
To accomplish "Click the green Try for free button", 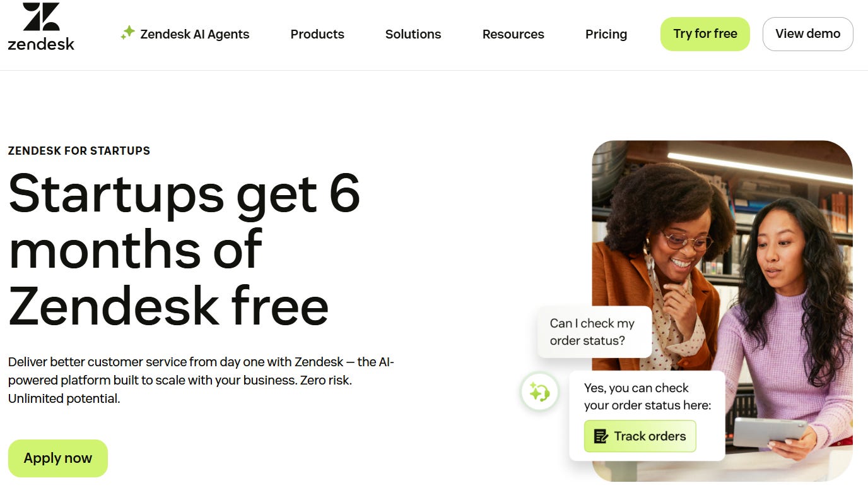I will pyautogui.click(x=705, y=34).
